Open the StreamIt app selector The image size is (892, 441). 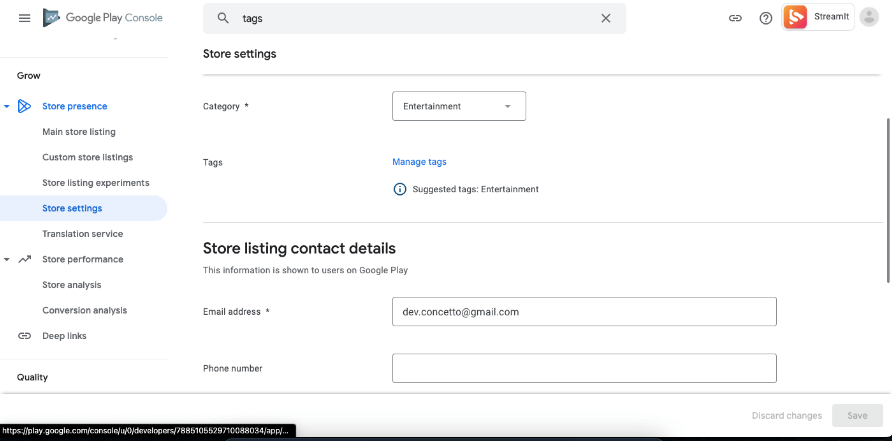pyautogui.click(x=817, y=18)
